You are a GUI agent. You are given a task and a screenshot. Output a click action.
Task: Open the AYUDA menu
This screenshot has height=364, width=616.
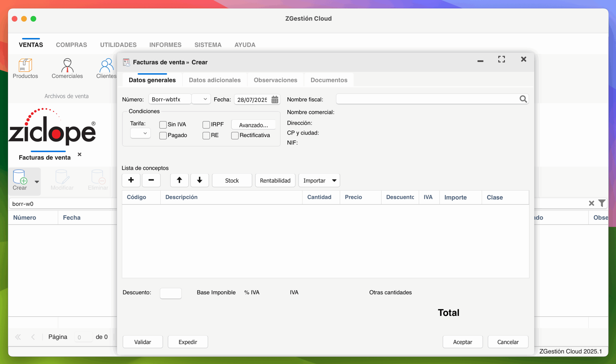(x=245, y=45)
